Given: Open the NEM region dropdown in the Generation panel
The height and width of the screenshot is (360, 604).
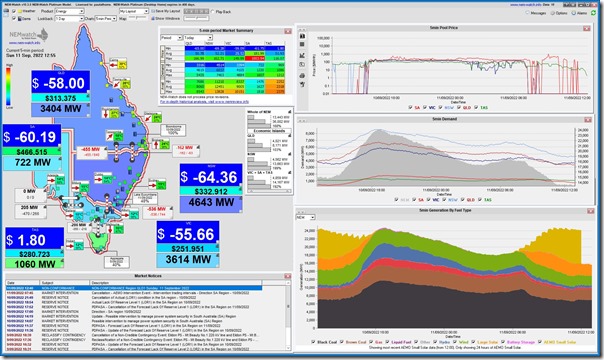Looking at the screenshot, I should click(x=305, y=218).
